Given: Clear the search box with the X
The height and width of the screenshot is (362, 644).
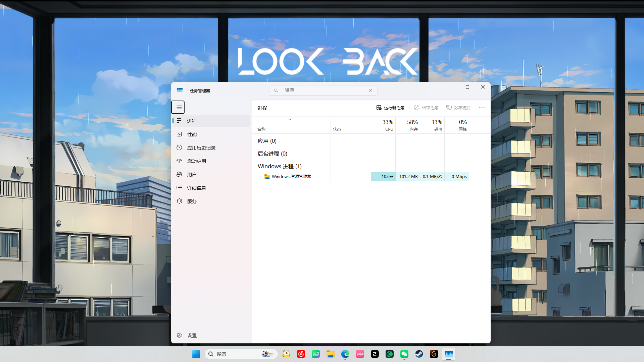Looking at the screenshot, I should [371, 90].
